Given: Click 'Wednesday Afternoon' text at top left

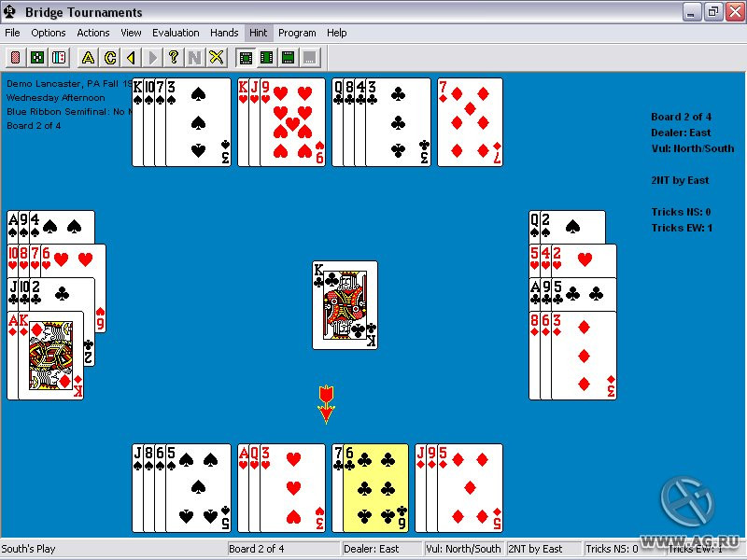Looking at the screenshot, I should [56, 98].
